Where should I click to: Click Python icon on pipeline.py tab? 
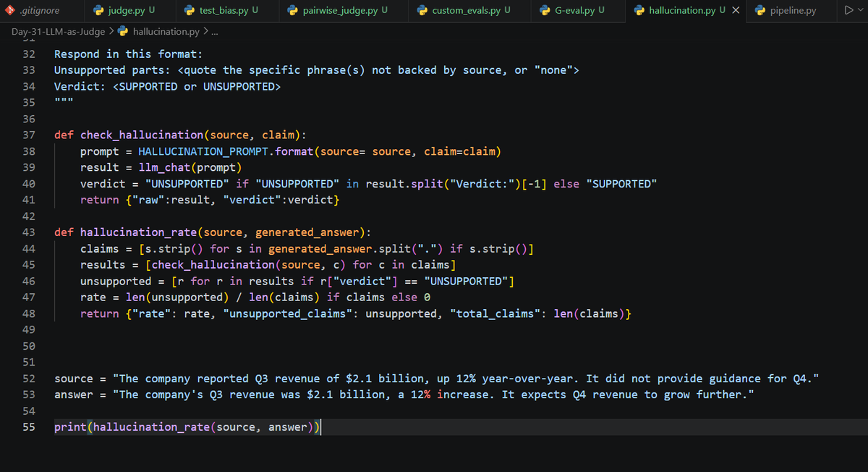[x=759, y=11]
